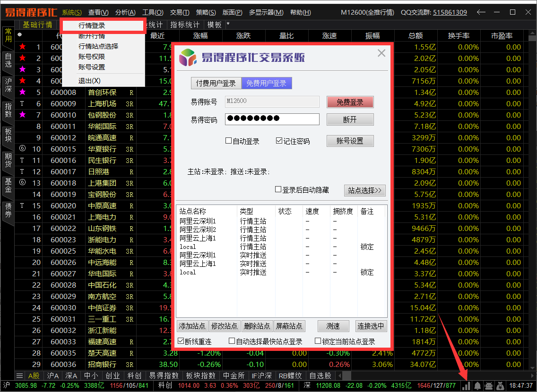Click the circled 6 marker on row 13
The width and height of the screenshot is (537, 392).
coord(22,182)
